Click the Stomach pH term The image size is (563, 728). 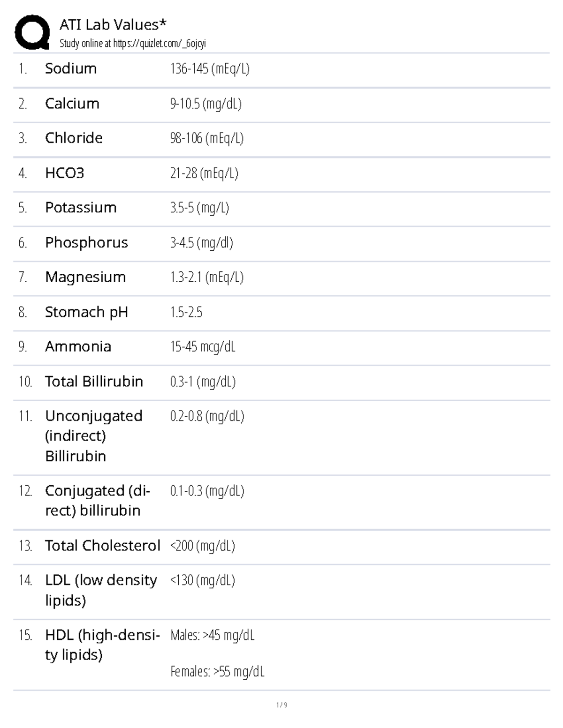[86, 312]
